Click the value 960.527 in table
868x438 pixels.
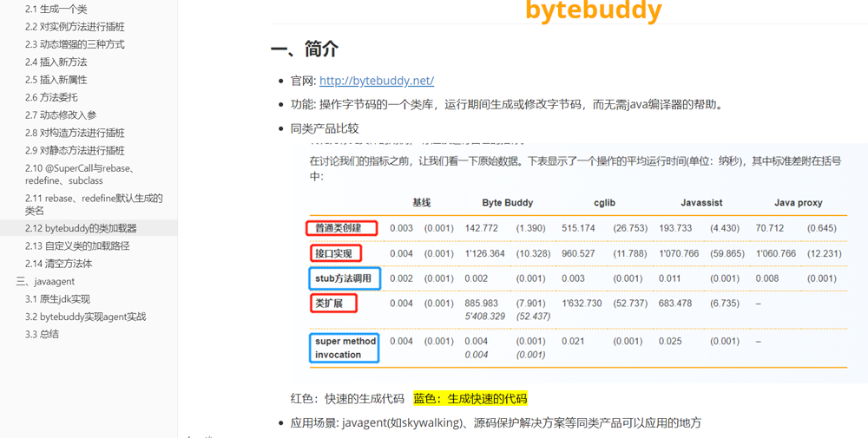pyautogui.click(x=578, y=254)
